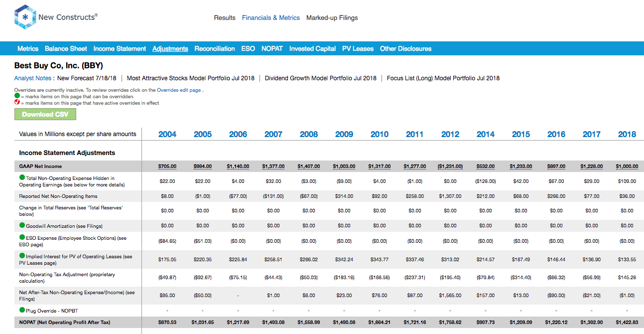Screen dimensions: 644x334
Task: Click Total Non-Operating Expense 2014 value ($128.00)
Action: click(x=486, y=181)
